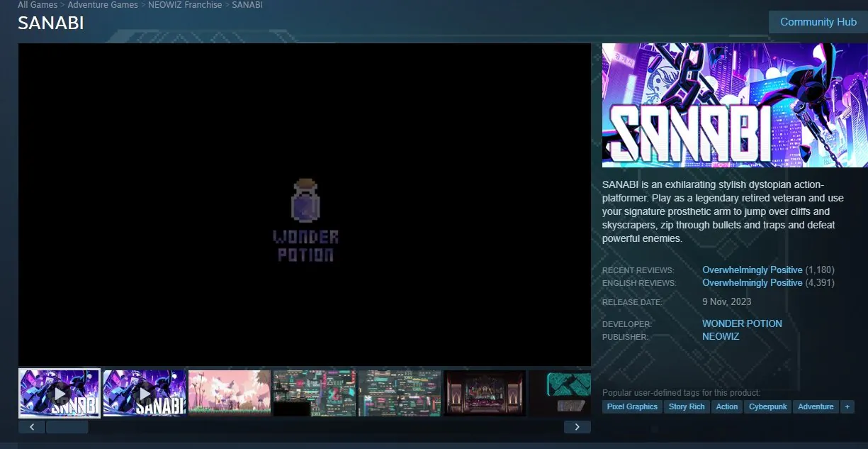The width and height of the screenshot is (868, 449).
Task: Add a tag with the plus button
Action: 847,406
